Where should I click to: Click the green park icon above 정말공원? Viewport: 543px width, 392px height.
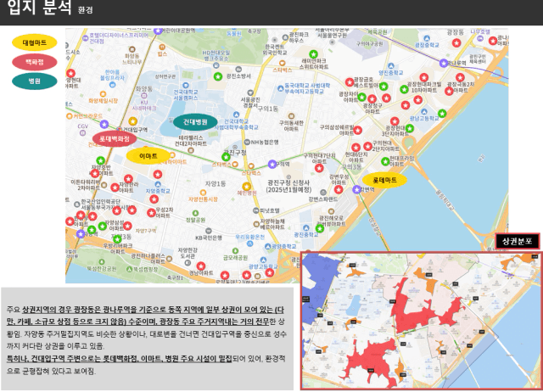pos(196,213)
